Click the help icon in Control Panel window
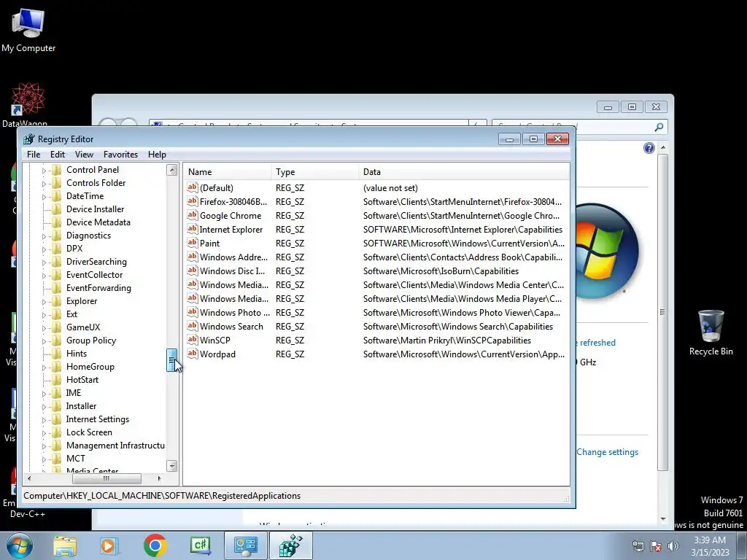The width and height of the screenshot is (747, 560). (649, 148)
